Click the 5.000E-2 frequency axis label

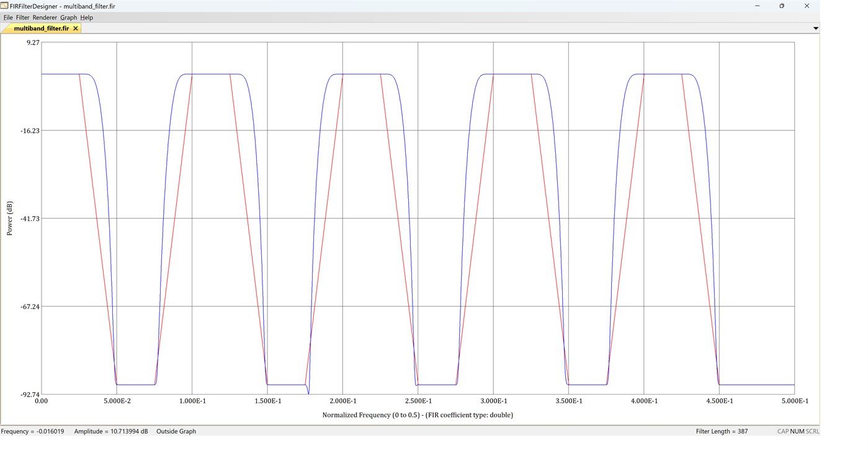point(116,401)
